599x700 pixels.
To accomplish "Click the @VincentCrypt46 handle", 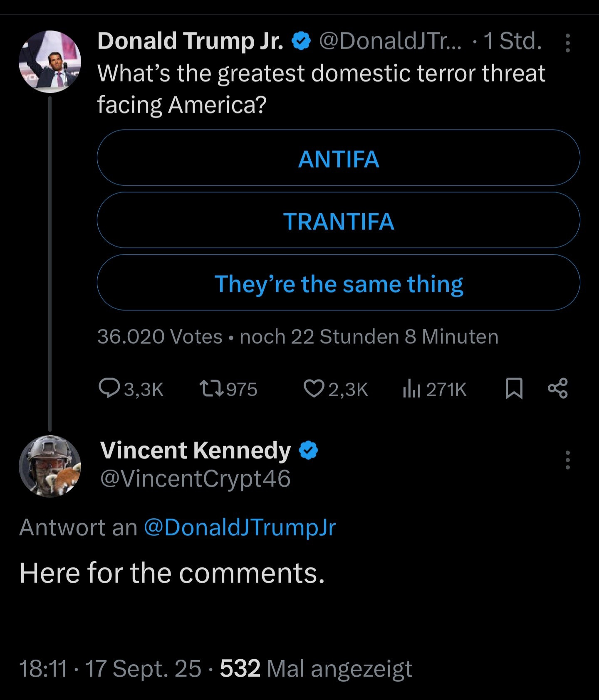I will tap(196, 478).
